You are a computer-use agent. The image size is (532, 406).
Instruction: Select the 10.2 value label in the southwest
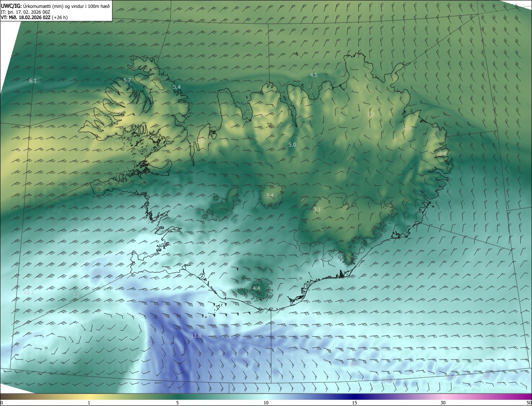[29, 292]
